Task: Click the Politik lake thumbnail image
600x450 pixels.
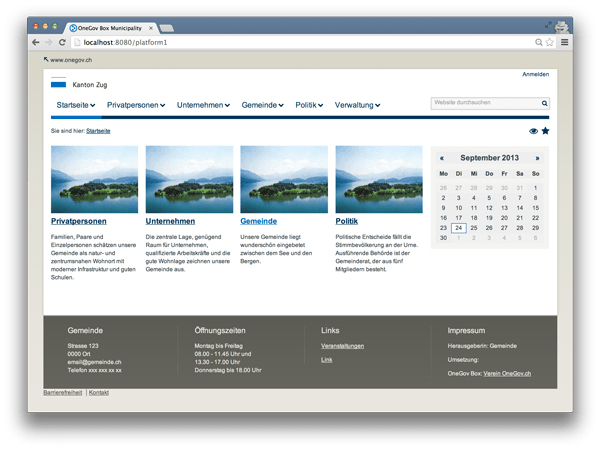Action: pos(379,179)
